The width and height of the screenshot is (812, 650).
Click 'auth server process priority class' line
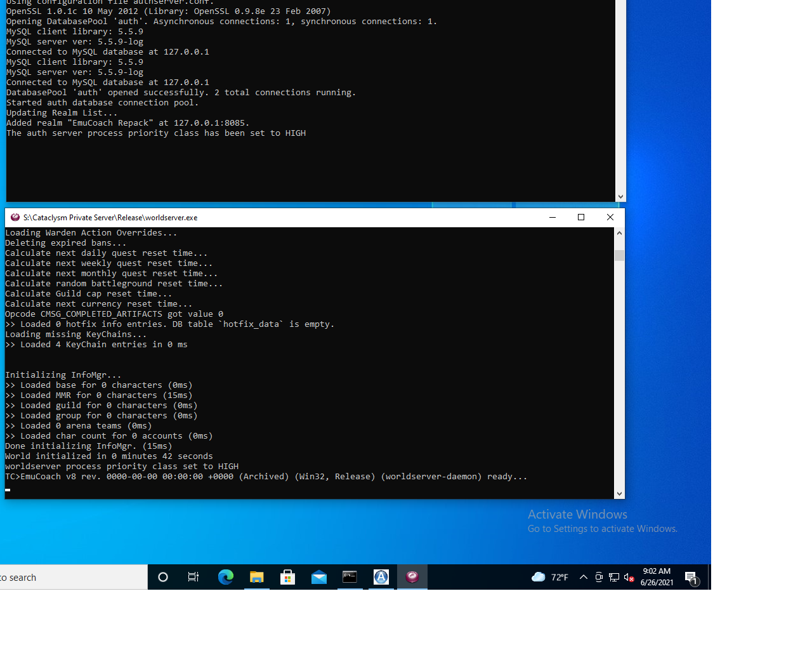pos(156,133)
